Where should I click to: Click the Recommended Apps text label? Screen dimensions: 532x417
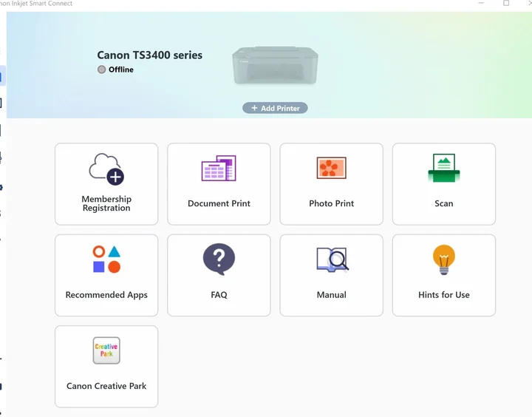pyautogui.click(x=106, y=294)
